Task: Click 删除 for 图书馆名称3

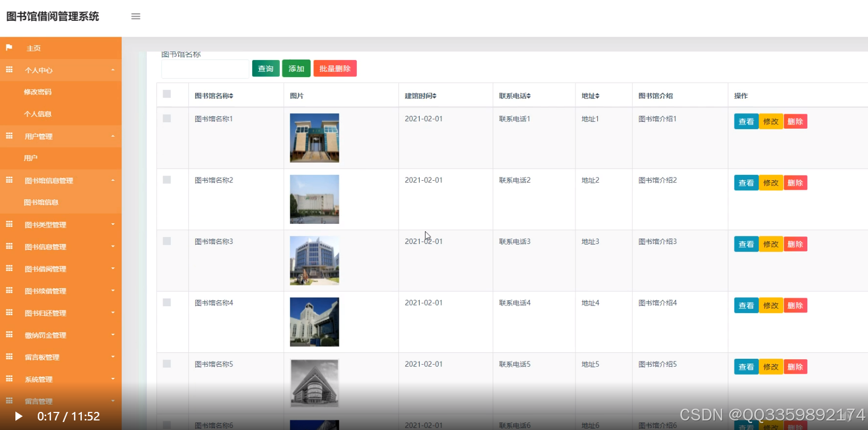Action: tap(795, 244)
